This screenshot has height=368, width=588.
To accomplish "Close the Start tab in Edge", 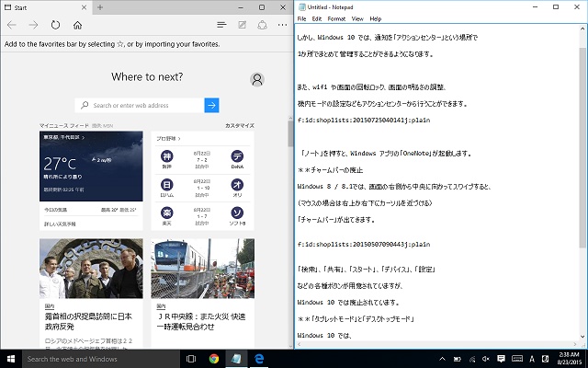I will point(84,7).
